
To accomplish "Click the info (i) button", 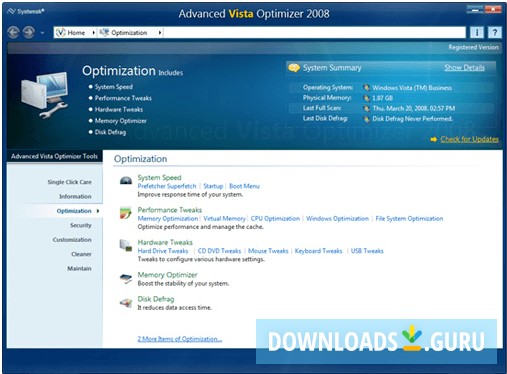I will click(477, 32).
